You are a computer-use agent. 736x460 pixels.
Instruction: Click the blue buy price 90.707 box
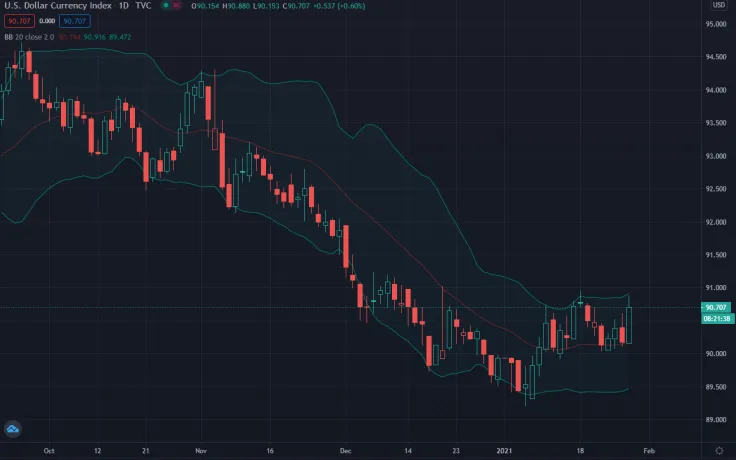pyautogui.click(x=73, y=21)
